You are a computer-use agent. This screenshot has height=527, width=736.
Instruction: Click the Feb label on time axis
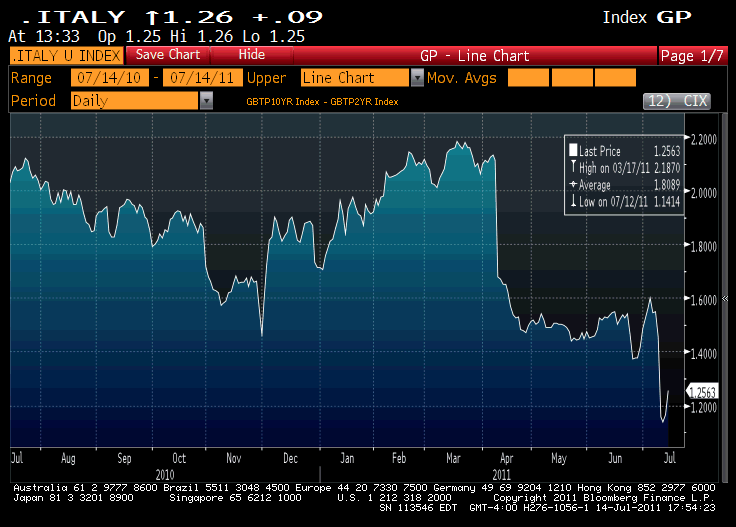tap(399, 458)
